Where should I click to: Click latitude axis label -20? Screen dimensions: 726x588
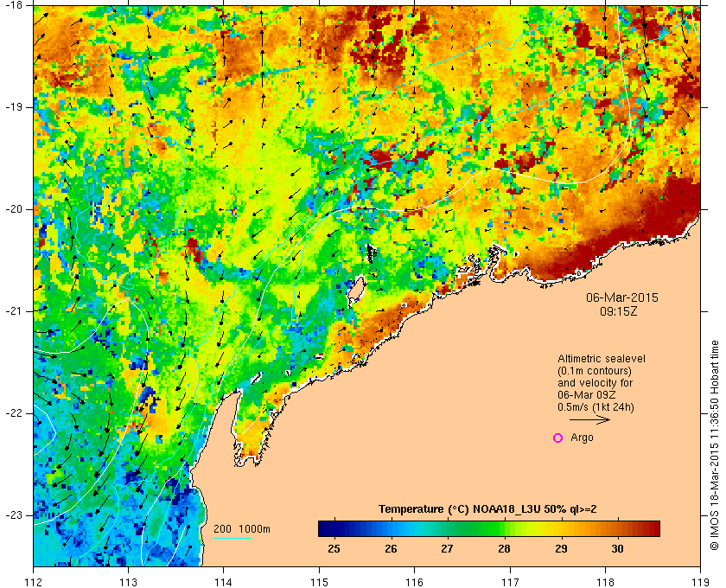(x=13, y=209)
